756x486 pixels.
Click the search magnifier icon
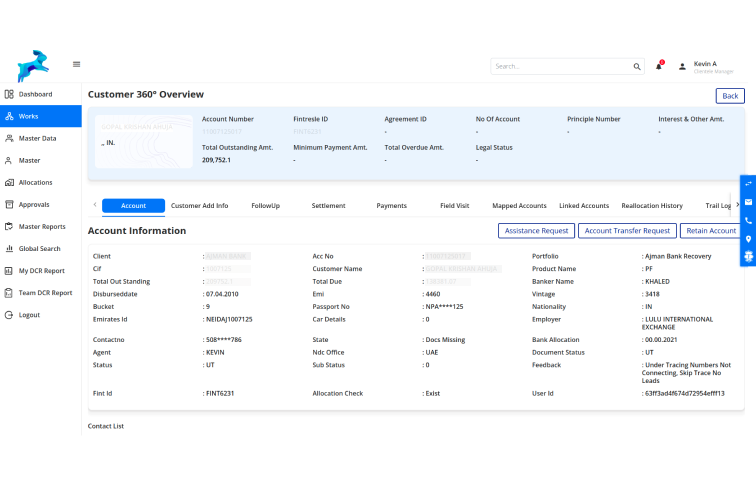(x=637, y=67)
